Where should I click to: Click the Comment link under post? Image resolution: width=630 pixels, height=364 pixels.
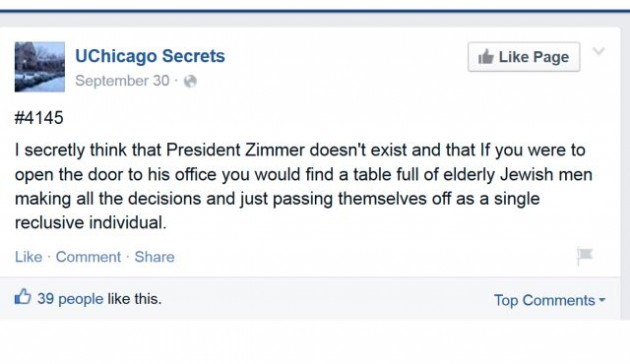click(x=88, y=257)
